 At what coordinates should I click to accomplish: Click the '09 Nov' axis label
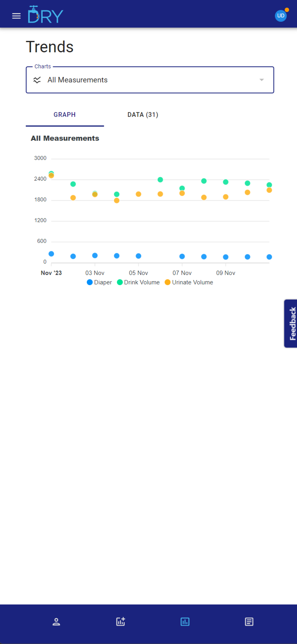226,273
